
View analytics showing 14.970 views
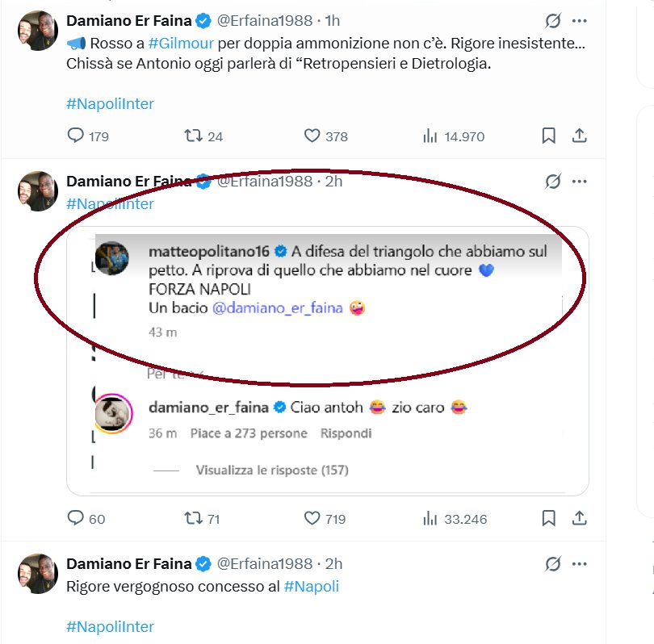coord(430,136)
